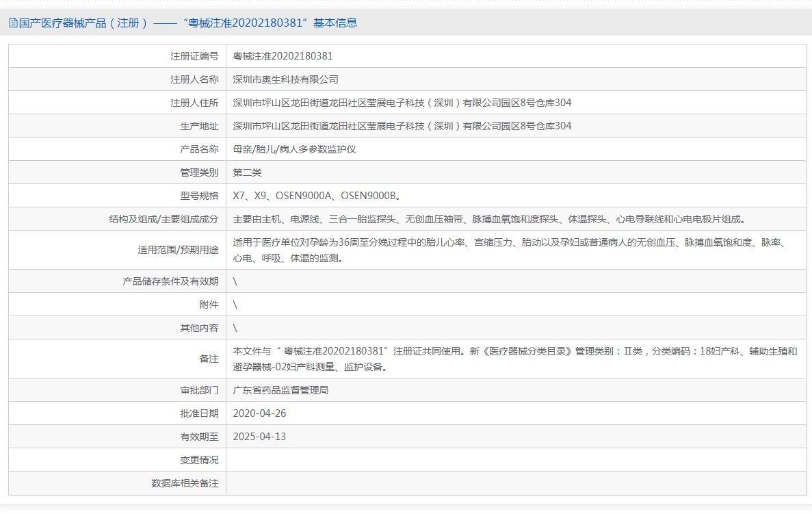812x514 pixels.
Task: Click the approving department 广东省药品监督管理局
Action: pyautogui.click(x=285, y=390)
